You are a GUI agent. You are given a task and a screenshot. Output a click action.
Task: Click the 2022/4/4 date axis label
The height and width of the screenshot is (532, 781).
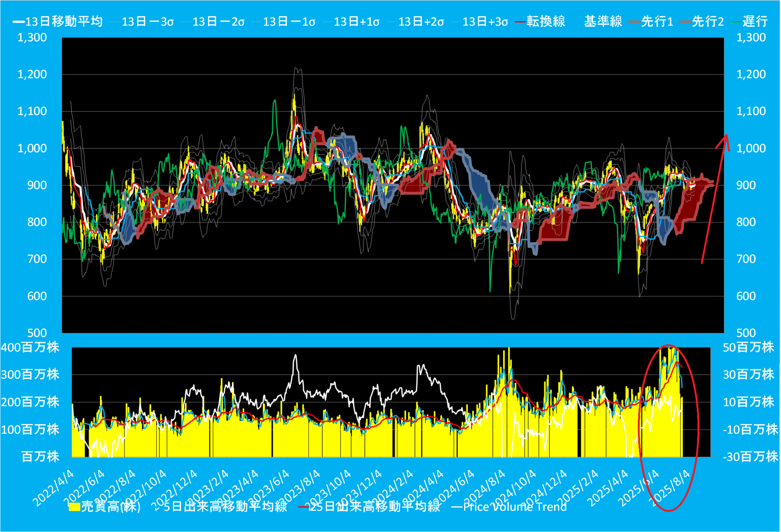pos(53,488)
